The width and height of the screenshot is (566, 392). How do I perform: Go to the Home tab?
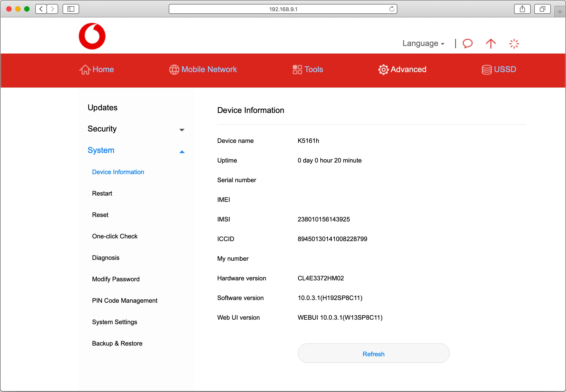(x=97, y=69)
